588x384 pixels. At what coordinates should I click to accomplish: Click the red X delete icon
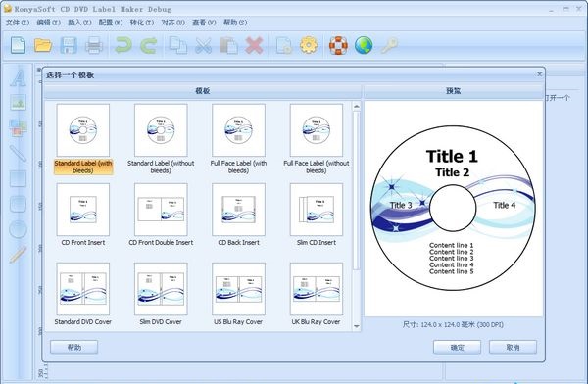(x=254, y=45)
